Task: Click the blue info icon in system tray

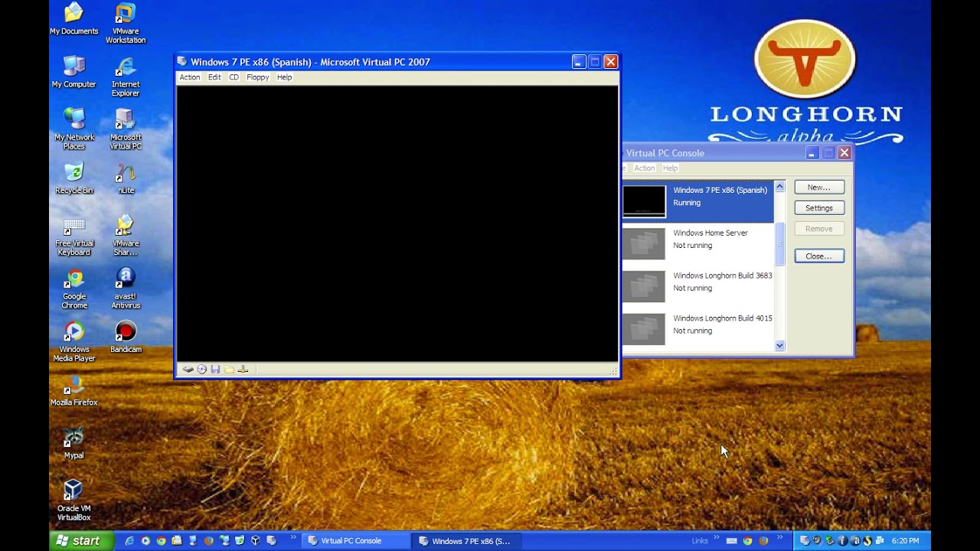Action: [843, 541]
